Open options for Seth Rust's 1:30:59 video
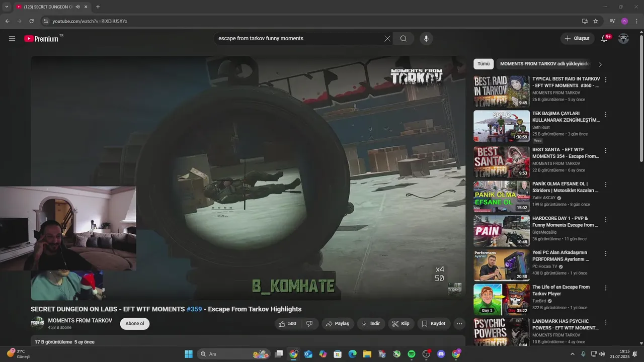The image size is (644, 362). tap(606, 115)
